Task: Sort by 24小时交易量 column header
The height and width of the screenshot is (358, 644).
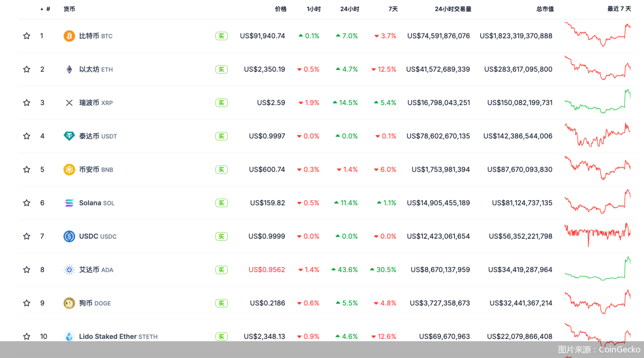Action: [453, 9]
